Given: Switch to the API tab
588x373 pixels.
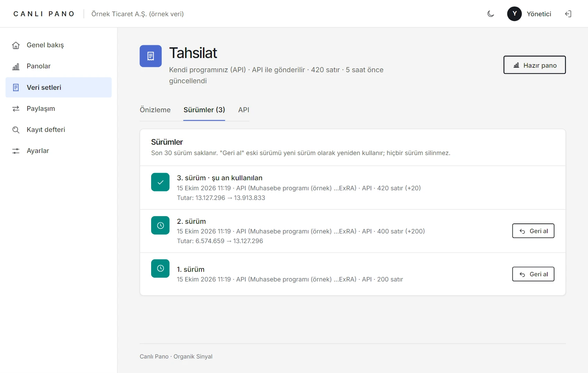Looking at the screenshot, I should click(244, 110).
